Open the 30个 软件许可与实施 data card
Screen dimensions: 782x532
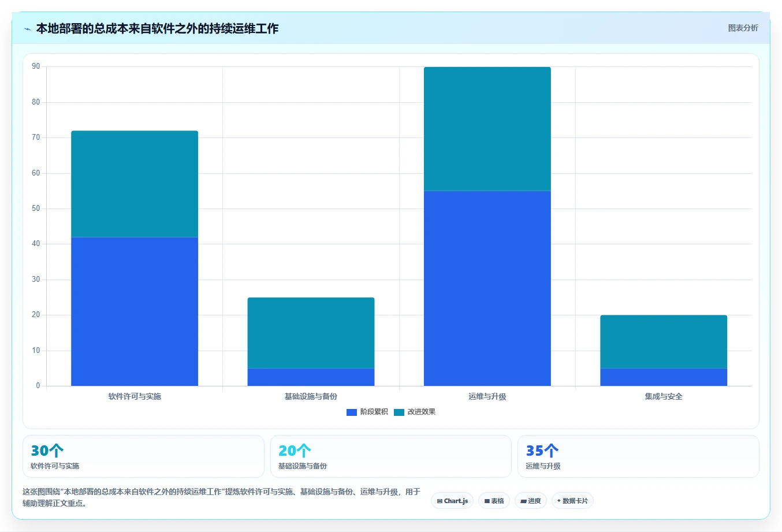pos(143,456)
